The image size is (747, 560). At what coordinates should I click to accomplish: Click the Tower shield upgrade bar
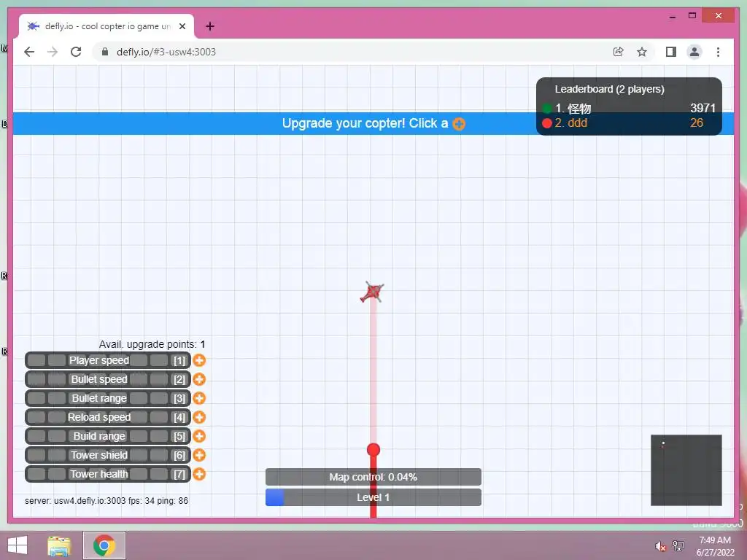point(108,455)
